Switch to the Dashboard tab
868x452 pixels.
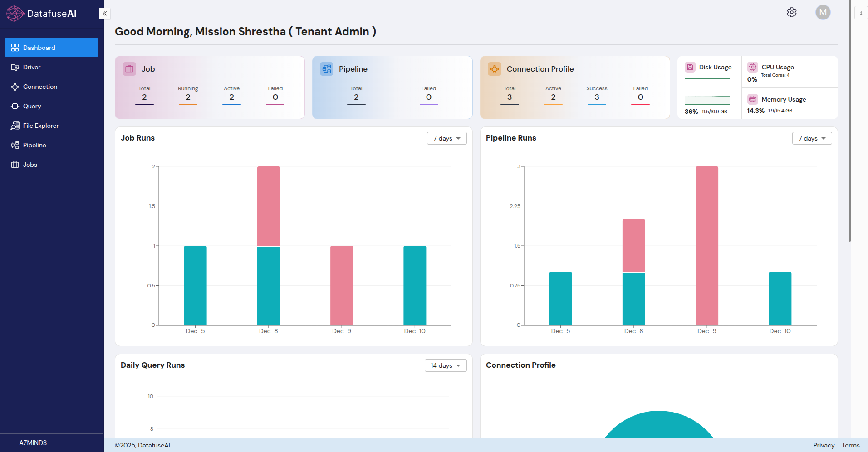click(x=51, y=47)
